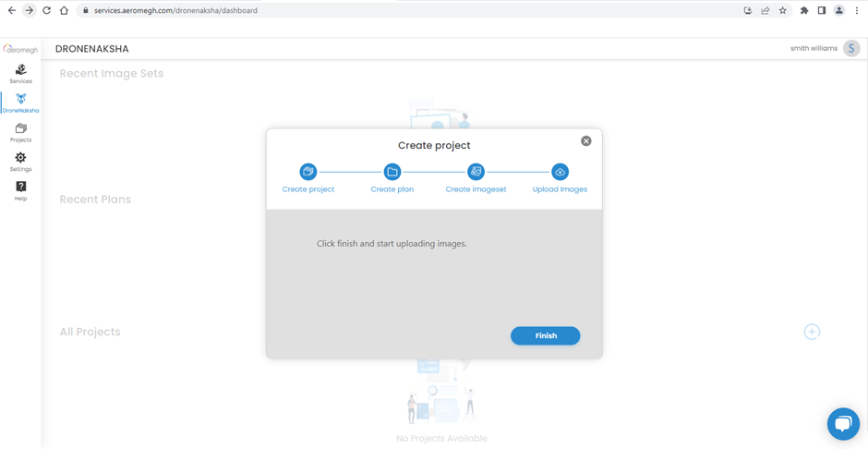Click the Aeromegh logo
The height and width of the screenshot is (449, 868).
[20, 49]
